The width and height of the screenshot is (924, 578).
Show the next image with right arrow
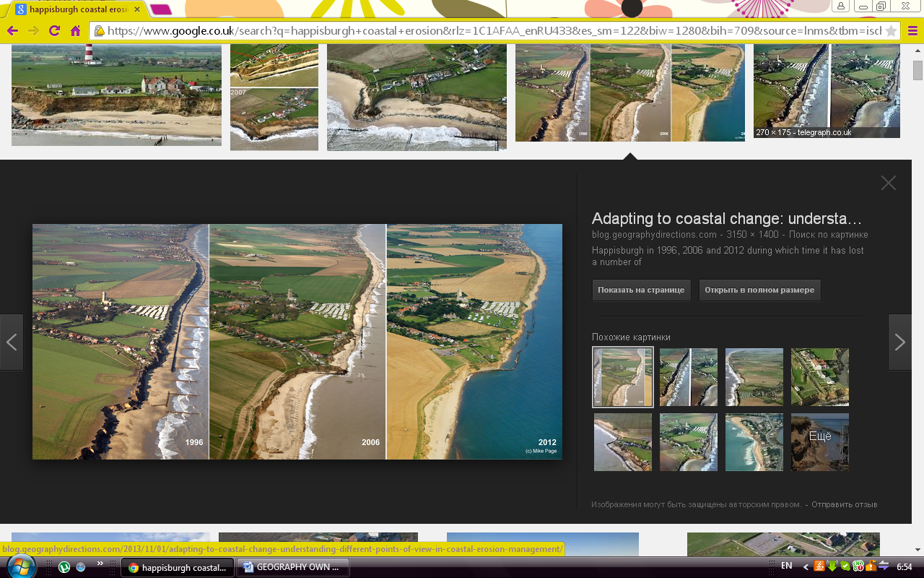pyautogui.click(x=899, y=342)
